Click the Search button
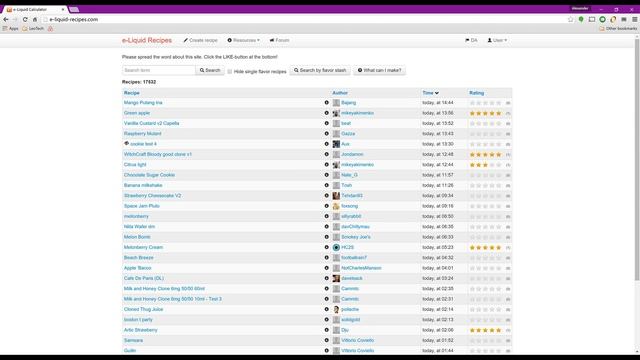 pos(210,70)
